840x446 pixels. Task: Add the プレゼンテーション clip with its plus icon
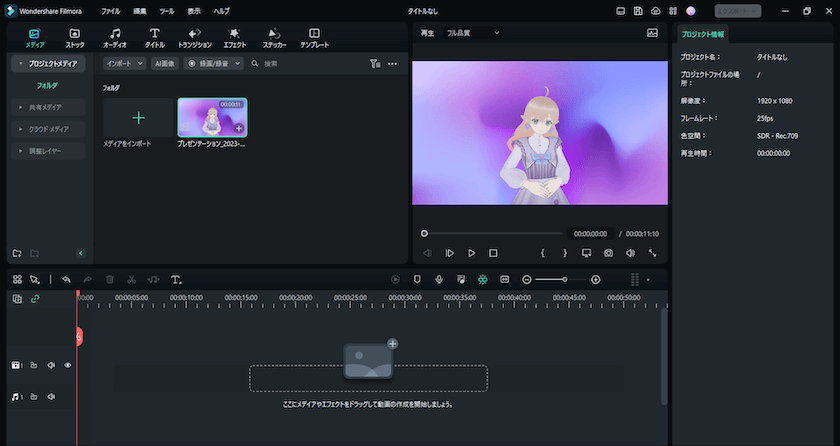(239, 128)
